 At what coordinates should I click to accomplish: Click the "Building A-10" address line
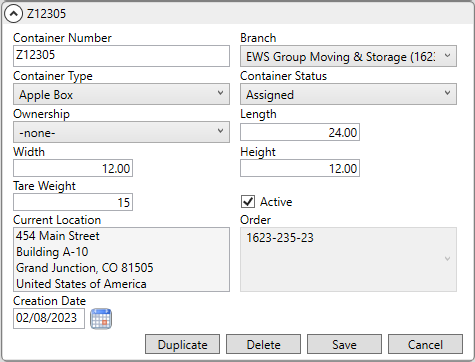pyautogui.click(x=52, y=252)
